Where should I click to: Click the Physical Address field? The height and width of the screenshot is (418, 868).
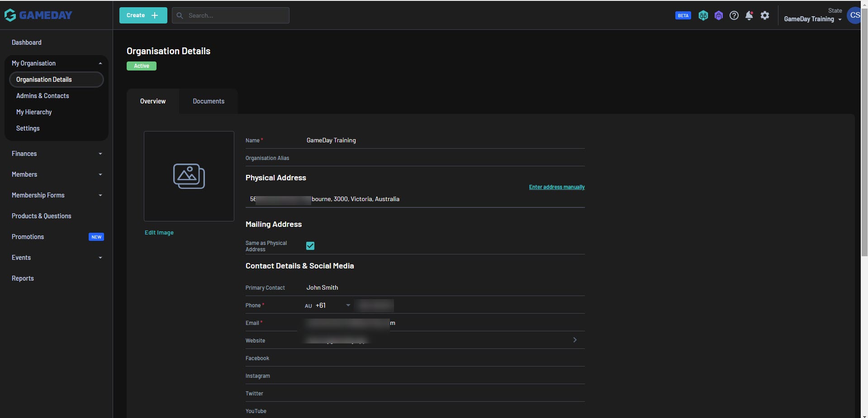pos(415,199)
